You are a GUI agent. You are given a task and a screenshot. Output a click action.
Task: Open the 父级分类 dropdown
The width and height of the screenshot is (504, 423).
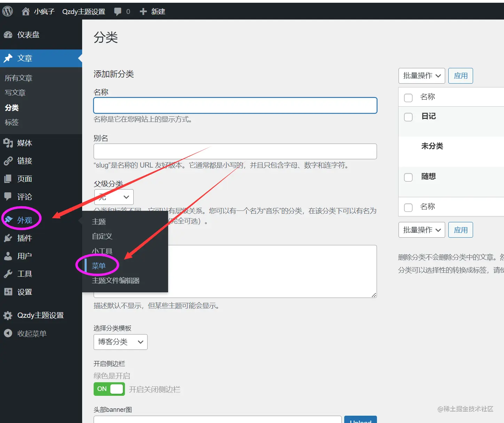114,197
